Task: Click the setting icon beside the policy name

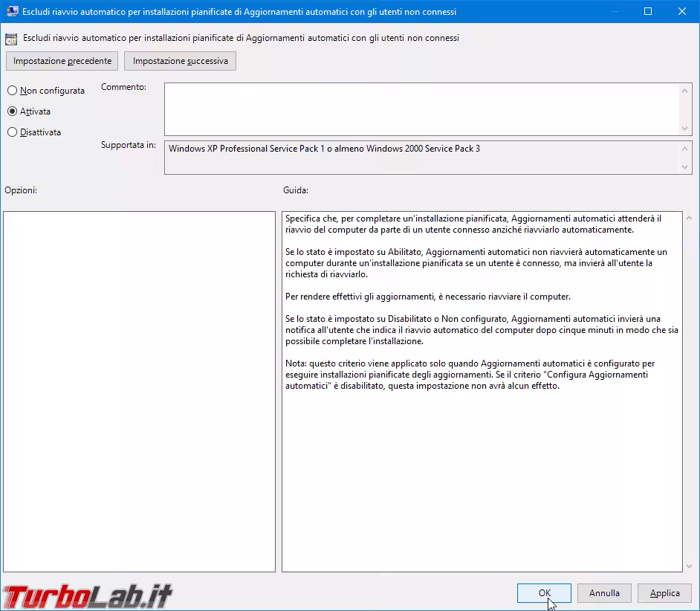Action: (11, 37)
